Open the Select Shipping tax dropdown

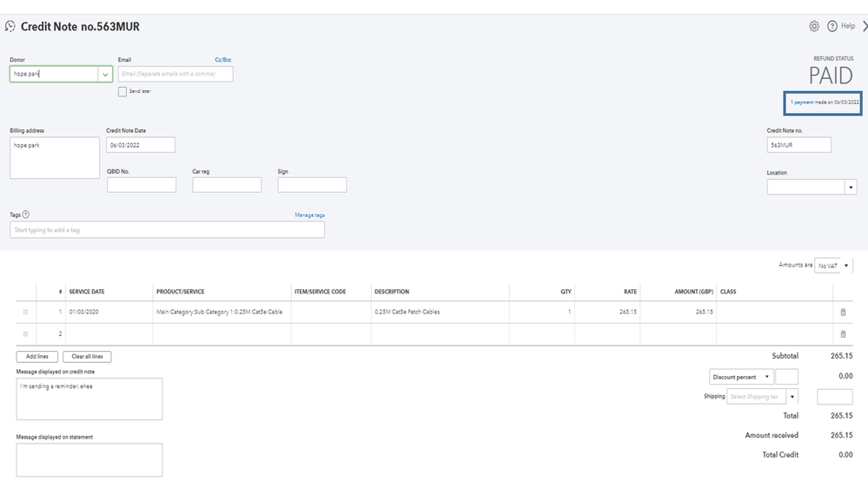click(x=792, y=397)
